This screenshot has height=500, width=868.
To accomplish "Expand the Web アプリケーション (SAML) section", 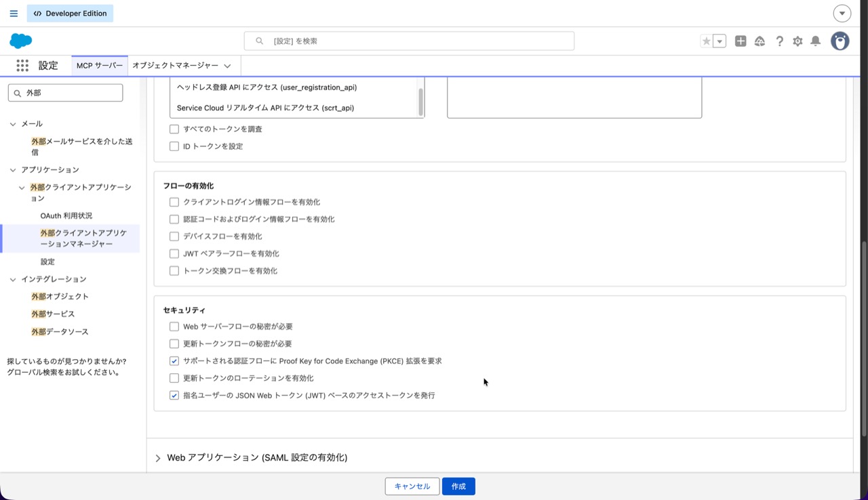I will tap(158, 458).
